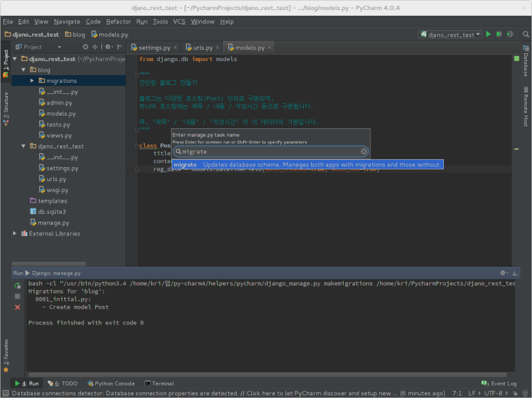The image size is (532, 398).
Task: Expand the migrations folder
Action: pos(32,81)
